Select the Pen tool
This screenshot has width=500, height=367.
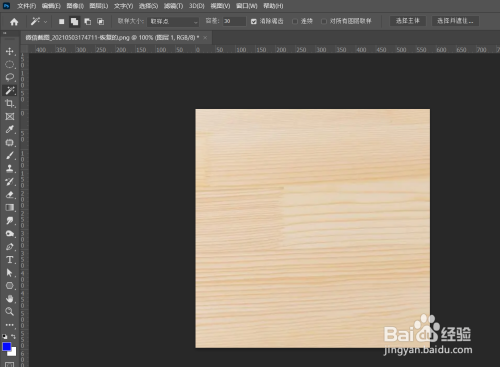coord(10,247)
